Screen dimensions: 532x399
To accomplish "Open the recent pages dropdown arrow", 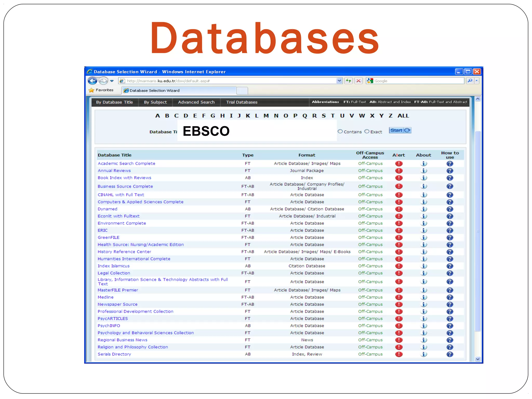I will click(x=112, y=81).
